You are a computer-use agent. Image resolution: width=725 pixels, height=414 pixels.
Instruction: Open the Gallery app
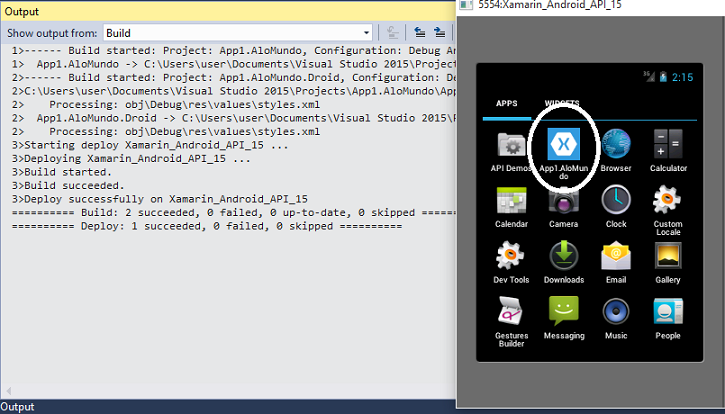tap(668, 262)
